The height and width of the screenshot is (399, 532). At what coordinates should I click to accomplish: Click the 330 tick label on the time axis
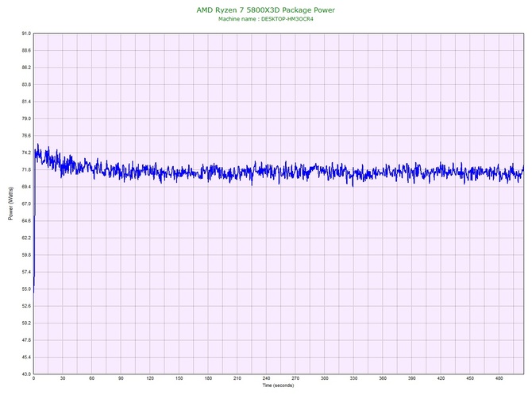pos(353,378)
